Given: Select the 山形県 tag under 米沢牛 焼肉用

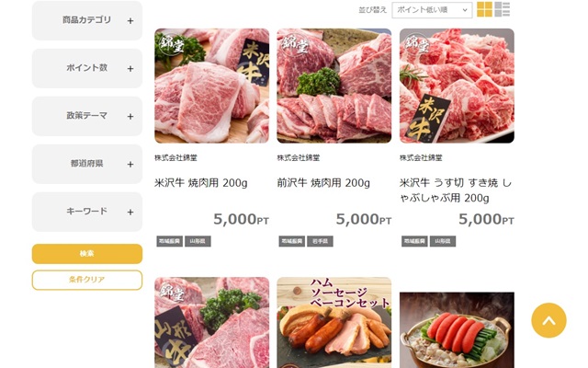Looking at the screenshot, I should pyautogui.click(x=198, y=241).
